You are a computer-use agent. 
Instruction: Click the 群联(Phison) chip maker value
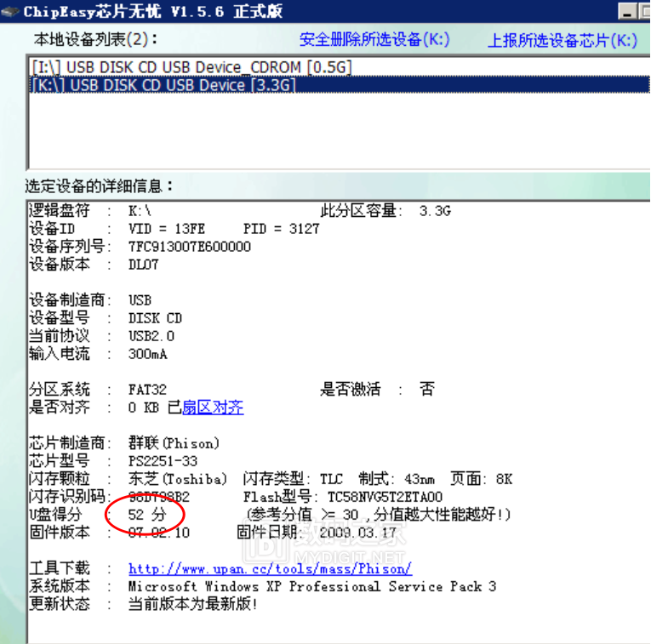pos(174,443)
